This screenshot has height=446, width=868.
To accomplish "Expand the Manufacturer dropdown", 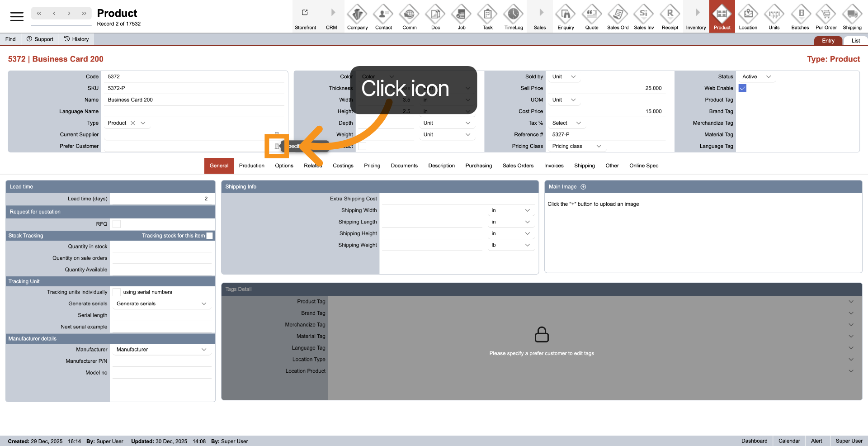I will [161, 350].
